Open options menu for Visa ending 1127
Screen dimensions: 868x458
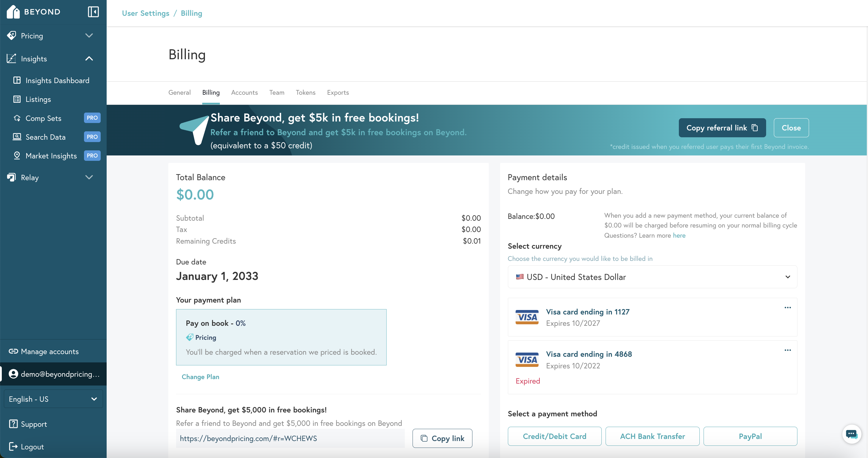tap(788, 307)
